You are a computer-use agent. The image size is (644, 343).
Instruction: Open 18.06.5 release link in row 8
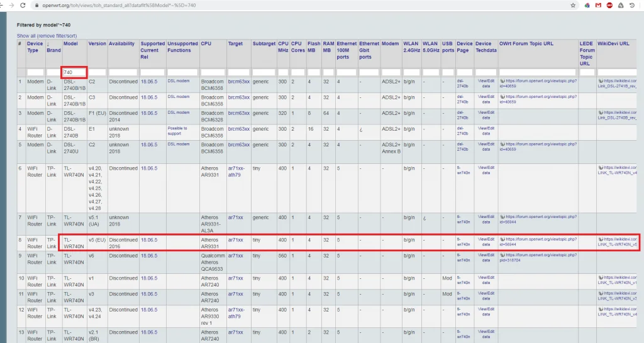coord(149,239)
